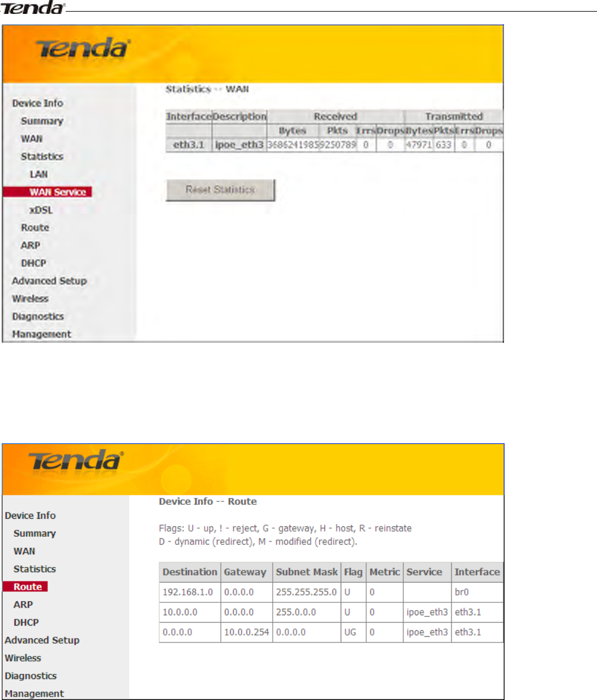Click the highlighted Route menu item

(25, 587)
